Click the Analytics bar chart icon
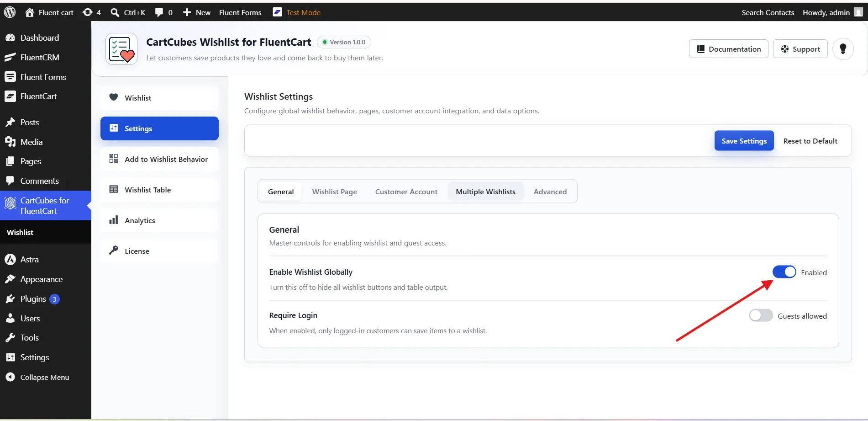Screen dimensions: 868x421 tap(114, 220)
